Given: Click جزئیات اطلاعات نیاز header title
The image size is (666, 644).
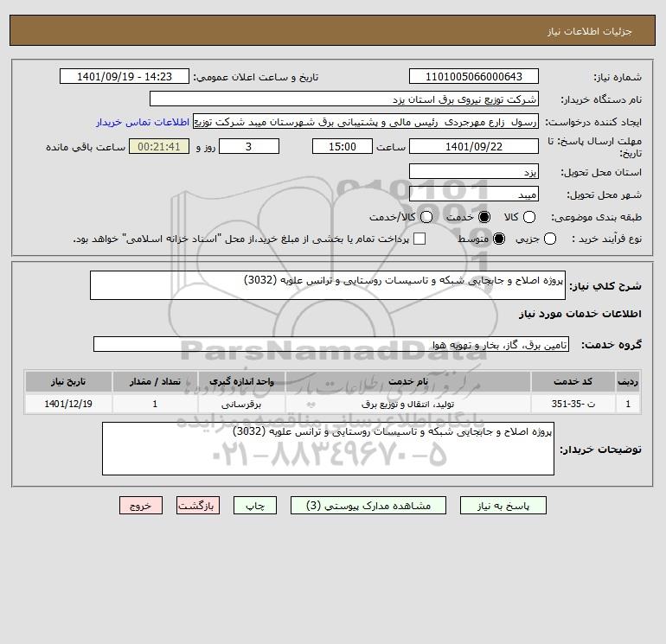Looking at the screenshot, I should 590,31.
